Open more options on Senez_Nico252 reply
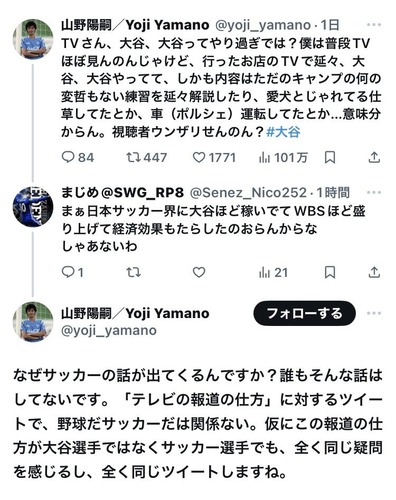 click(x=374, y=192)
